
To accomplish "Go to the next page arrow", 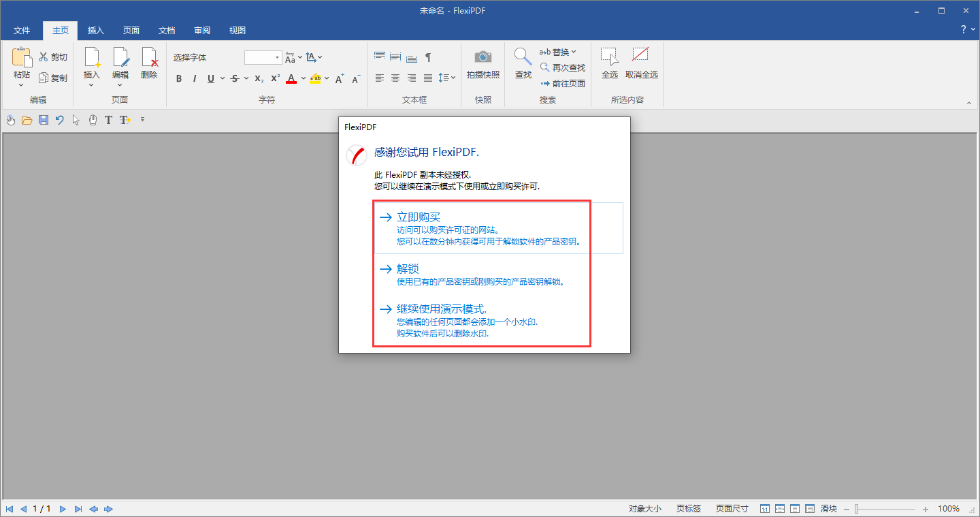I will point(63,509).
